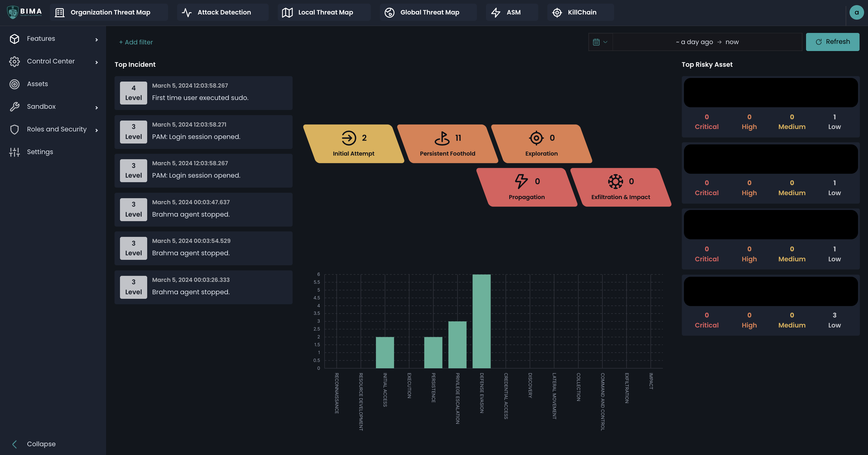868x455 pixels.
Task: Select the Assets target icon
Action: 15,84
